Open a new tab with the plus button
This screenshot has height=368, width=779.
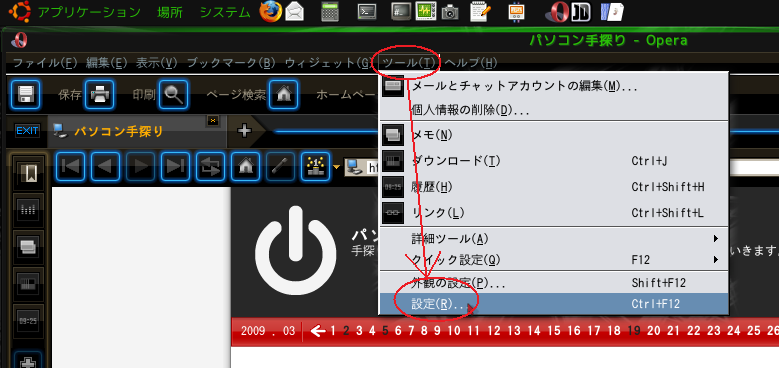tap(244, 131)
